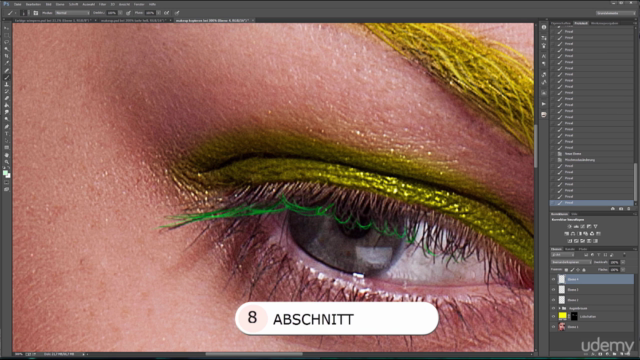The image size is (640, 360).
Task: Open flow (Fluss) slider arrow in options bar
Action: coord(158,13)
